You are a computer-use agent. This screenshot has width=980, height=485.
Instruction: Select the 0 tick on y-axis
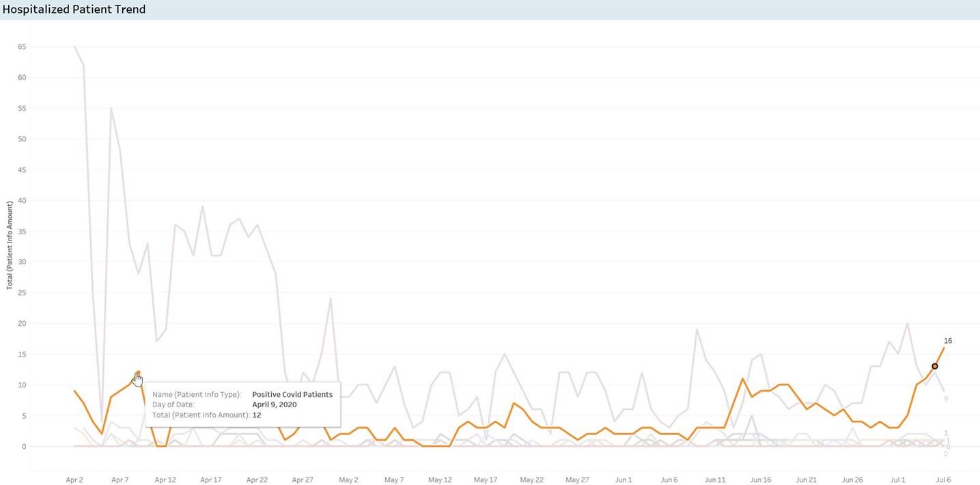coord(24,446)
